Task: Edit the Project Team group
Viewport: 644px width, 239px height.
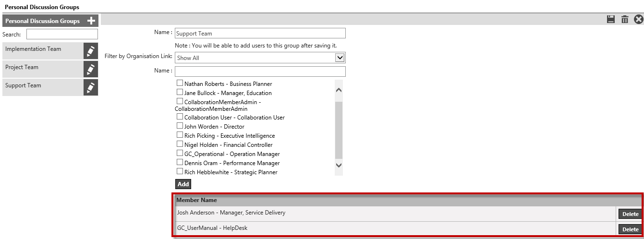Action: click(91, 69)
